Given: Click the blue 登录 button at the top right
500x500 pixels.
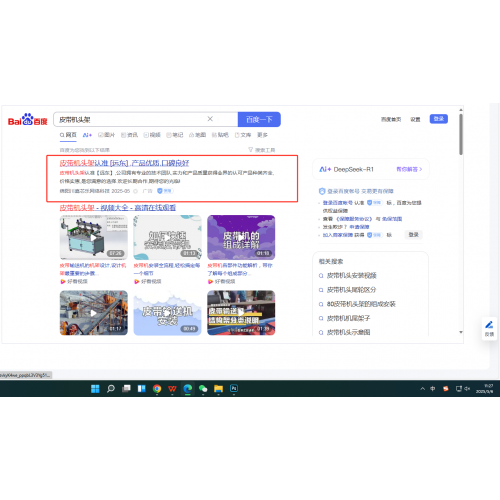Looking at the screenshot, I should point(439,119).
